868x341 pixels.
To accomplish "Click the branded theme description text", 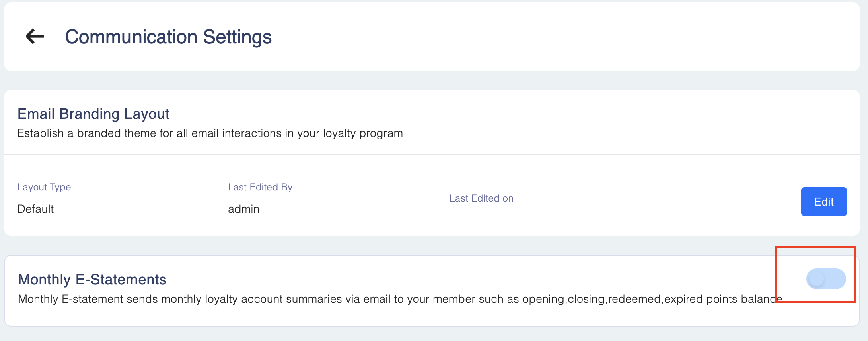I will [x=210, y=133].
